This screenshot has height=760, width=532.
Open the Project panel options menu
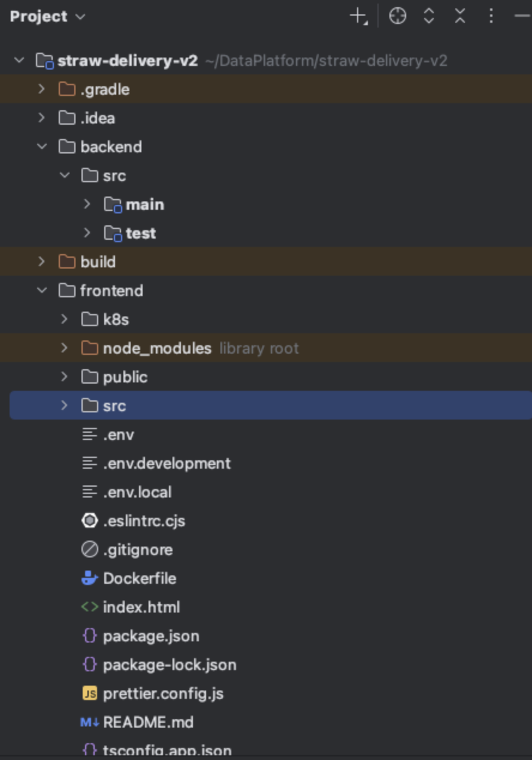491,16
